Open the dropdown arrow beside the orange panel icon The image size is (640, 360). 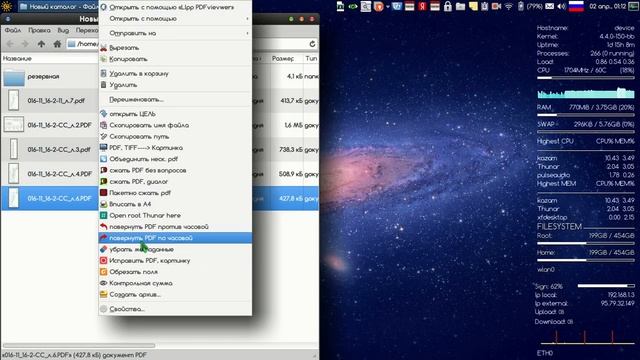[x=388, y=7]
